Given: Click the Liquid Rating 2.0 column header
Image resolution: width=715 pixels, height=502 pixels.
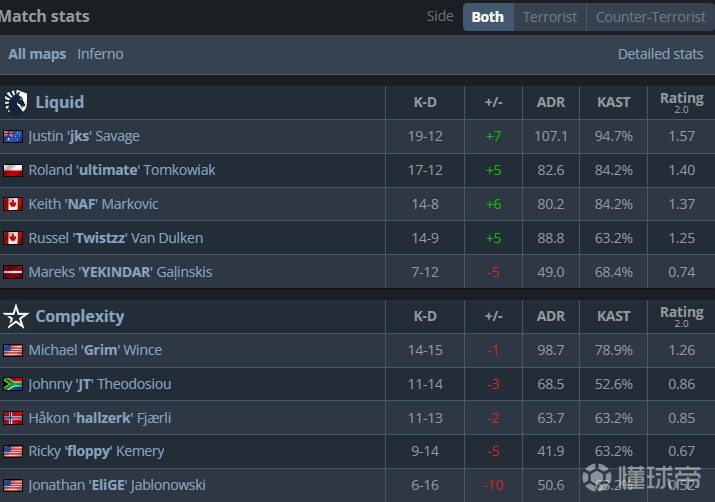Looking at the screenshot, I should 681,101.
